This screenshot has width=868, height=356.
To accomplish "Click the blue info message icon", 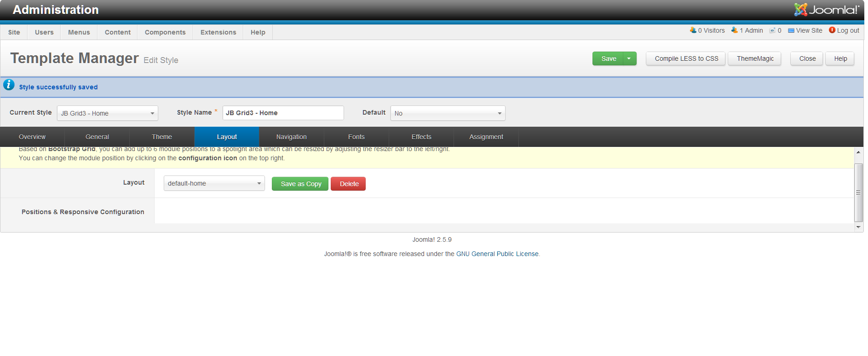I will (x=9, y=85).
